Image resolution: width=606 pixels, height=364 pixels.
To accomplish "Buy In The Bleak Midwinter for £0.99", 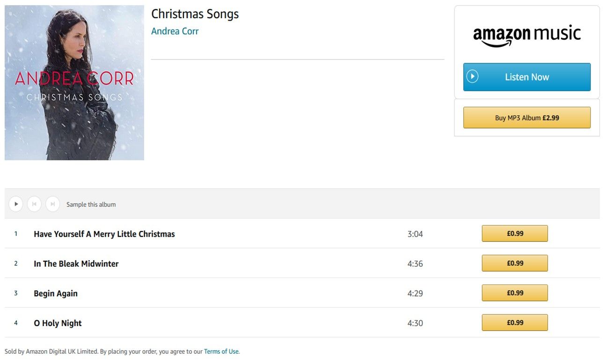I will 515,263.
